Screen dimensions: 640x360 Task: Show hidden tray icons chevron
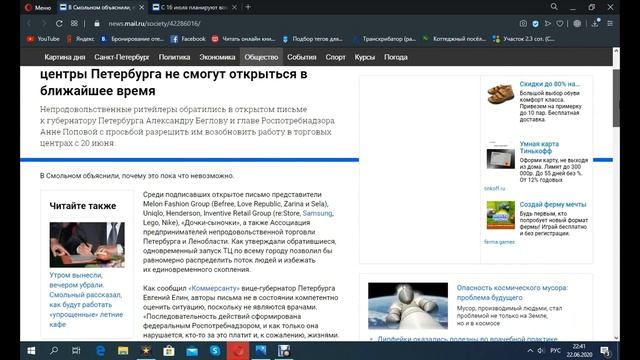pos(530,351)
